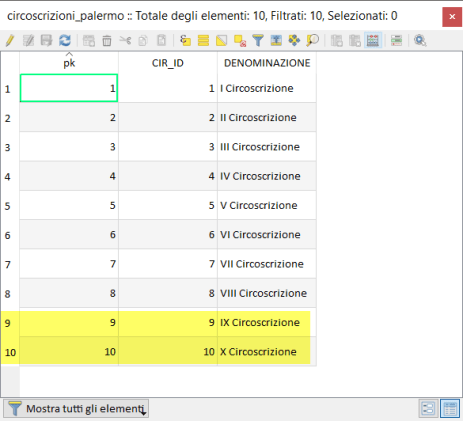
Task: Invert the selection icon
Action: [x=222, y=41]
